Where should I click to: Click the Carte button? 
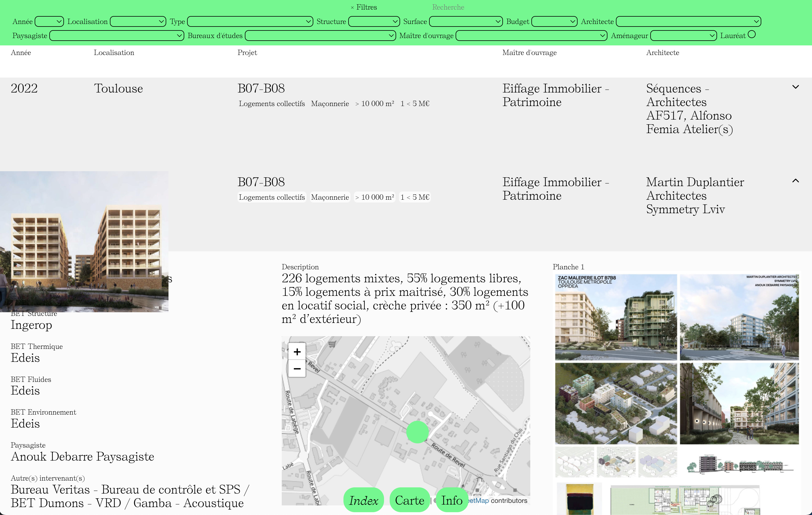tap(410, 500)
